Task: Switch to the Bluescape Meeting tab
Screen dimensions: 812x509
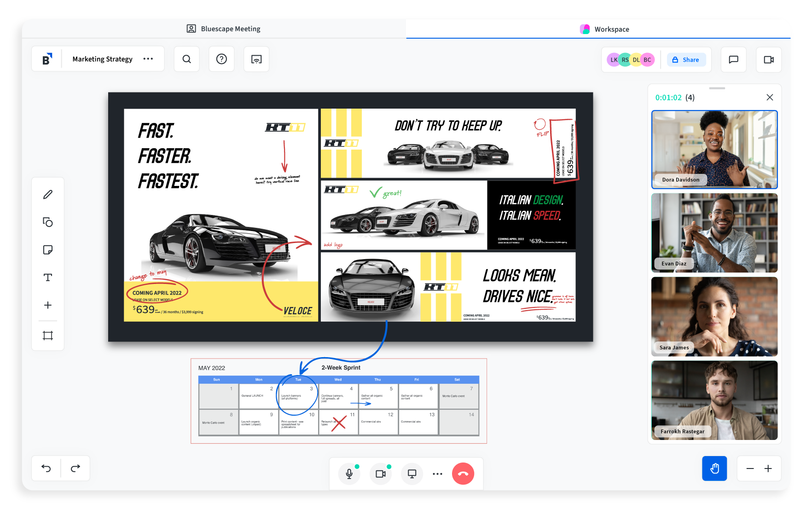Action: tap(223, 29)
